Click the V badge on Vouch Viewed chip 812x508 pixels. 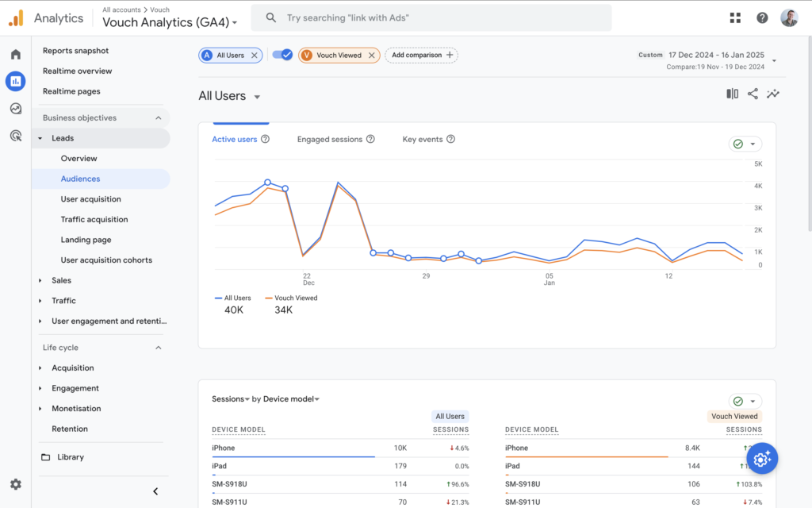[307, 56]
